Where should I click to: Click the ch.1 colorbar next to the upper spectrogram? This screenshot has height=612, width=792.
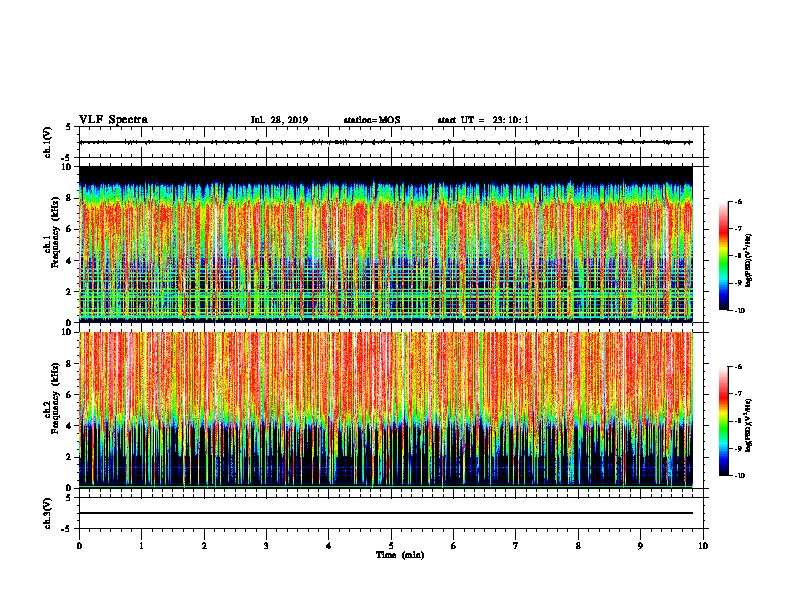click(723, 256)
